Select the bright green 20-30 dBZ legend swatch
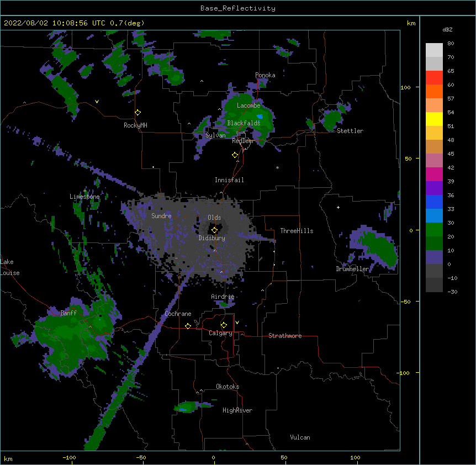Viewport: 476px width, 465px height. 434,230
